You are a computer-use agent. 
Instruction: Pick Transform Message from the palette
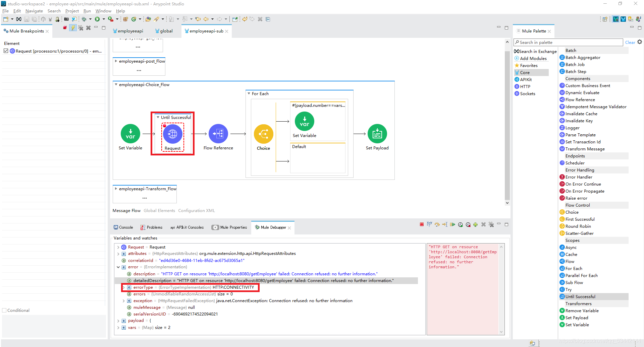pos(582,149)
